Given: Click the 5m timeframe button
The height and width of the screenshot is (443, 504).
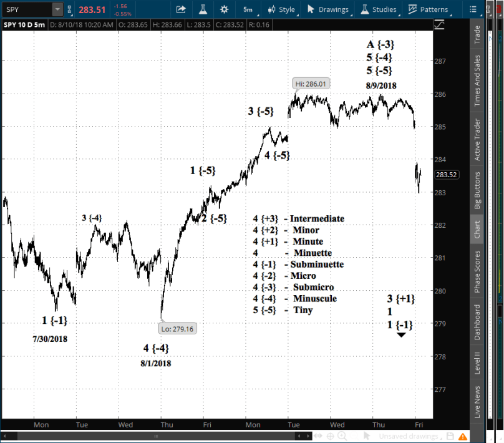Looking at the screenshot, I should [248, 9].
